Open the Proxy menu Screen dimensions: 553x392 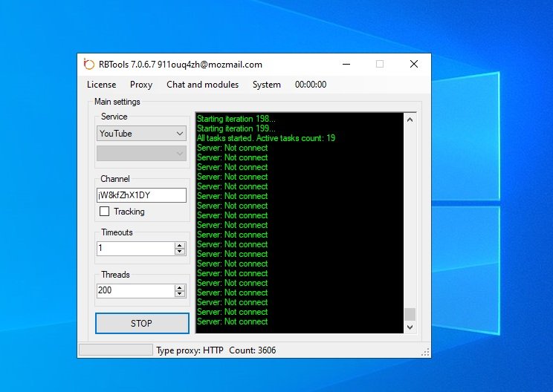[141, 85]
